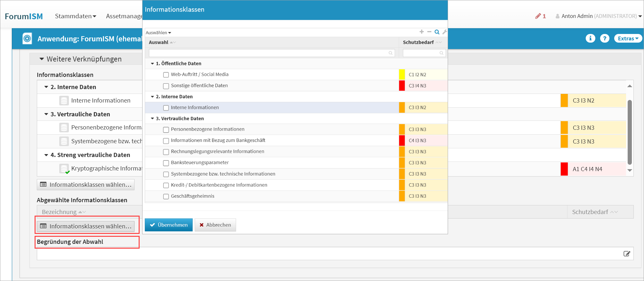Click the red pencil notification icon

pos(538,16)
